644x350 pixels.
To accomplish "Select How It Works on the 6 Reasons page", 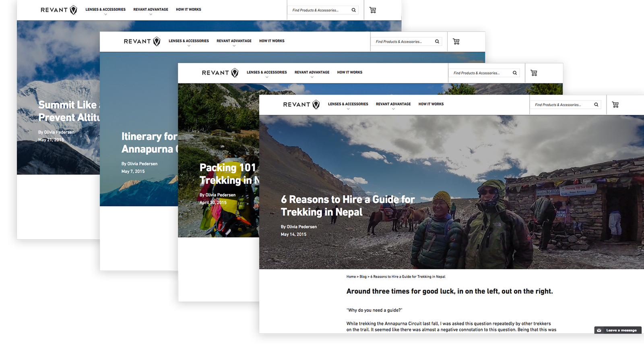I will pos(431,104).
